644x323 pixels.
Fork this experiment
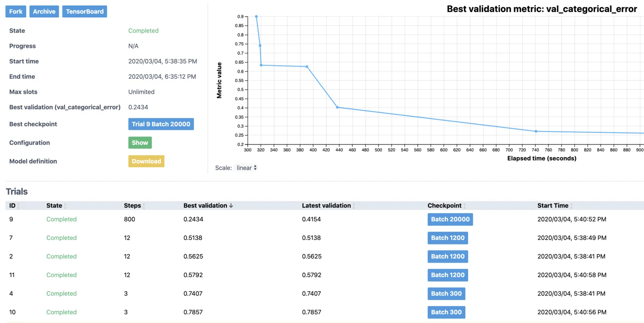[x=16, y=11]
